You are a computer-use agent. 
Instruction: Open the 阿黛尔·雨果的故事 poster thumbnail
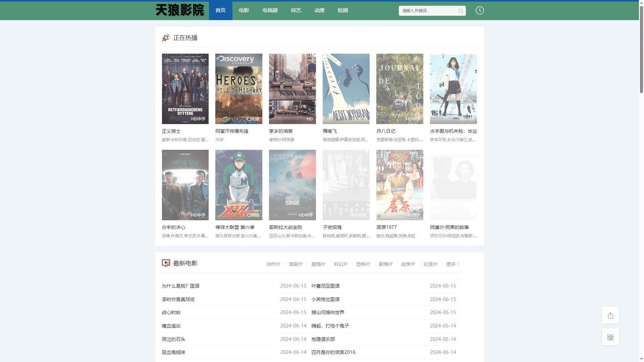(453, 185)
